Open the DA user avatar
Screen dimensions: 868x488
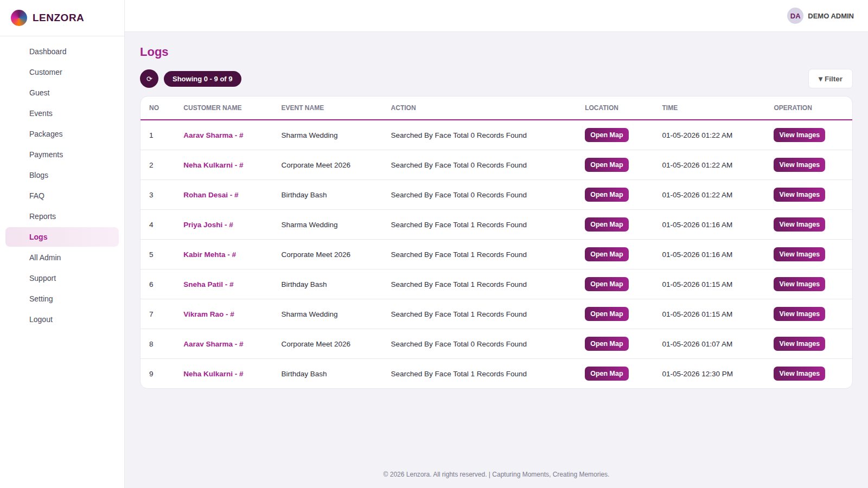point(795,16)
